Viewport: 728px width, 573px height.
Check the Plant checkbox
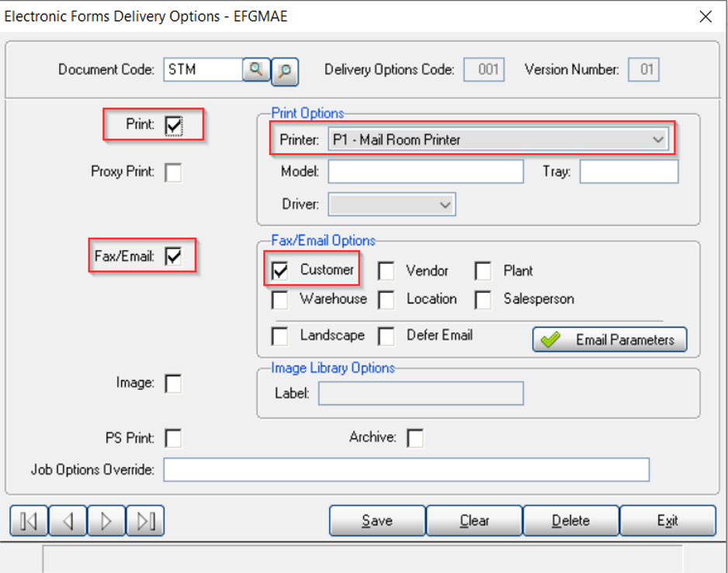click(484, 271)
